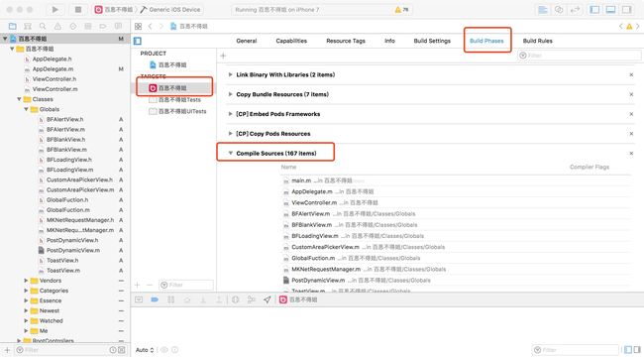The height and width of the screenshot is (357, 644).
Task: Switch to the Build Phases tab
Action: pos(486,41)
